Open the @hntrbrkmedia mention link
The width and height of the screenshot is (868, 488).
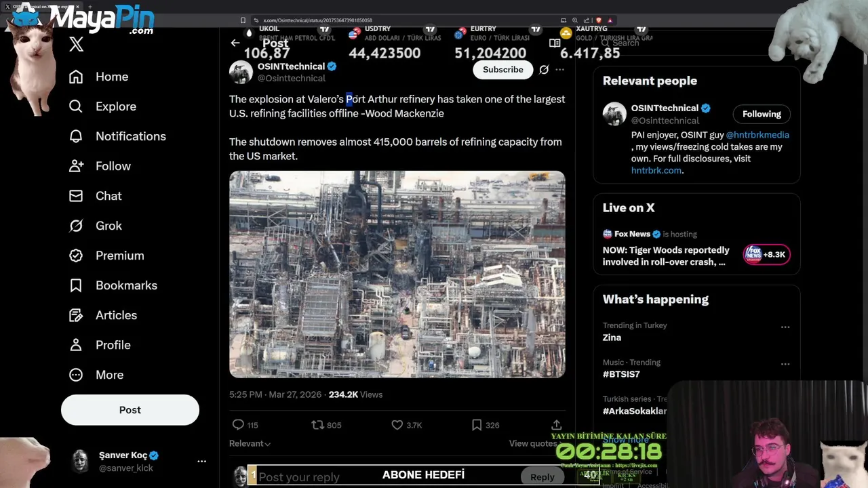coord(757,135)
